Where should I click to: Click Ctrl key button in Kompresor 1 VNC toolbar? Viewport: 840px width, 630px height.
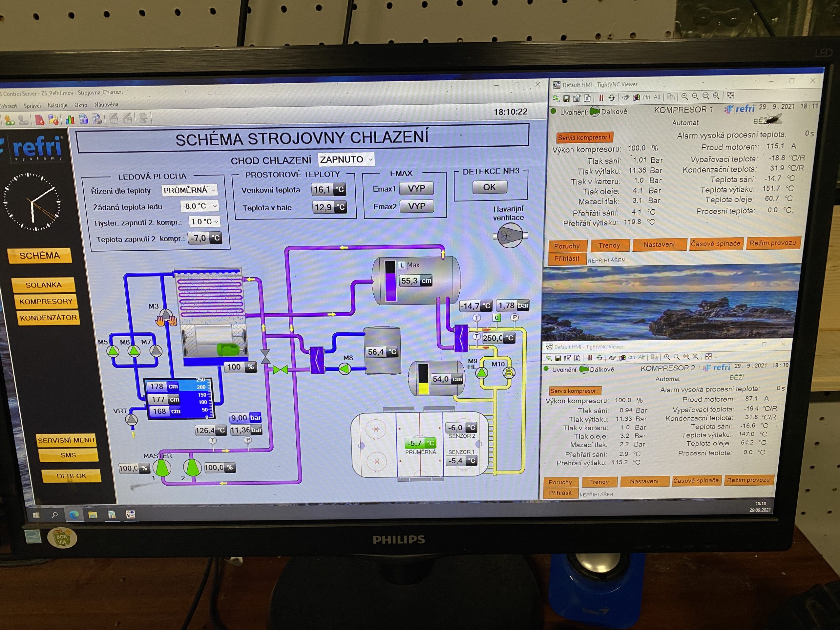[646, 97]
